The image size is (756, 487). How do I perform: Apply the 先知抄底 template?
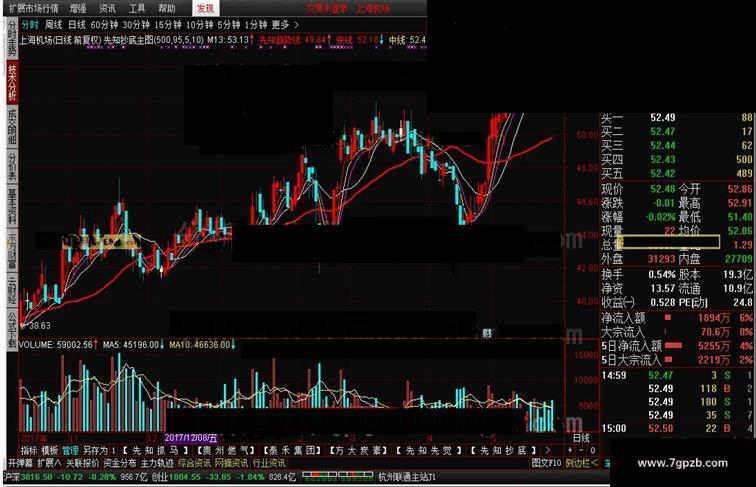503,450
